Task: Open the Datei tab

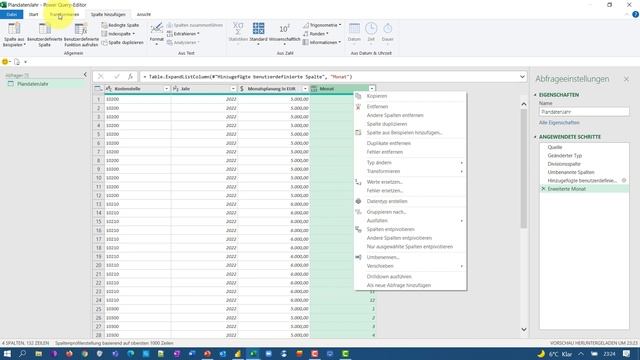Action: pos(11,14)
